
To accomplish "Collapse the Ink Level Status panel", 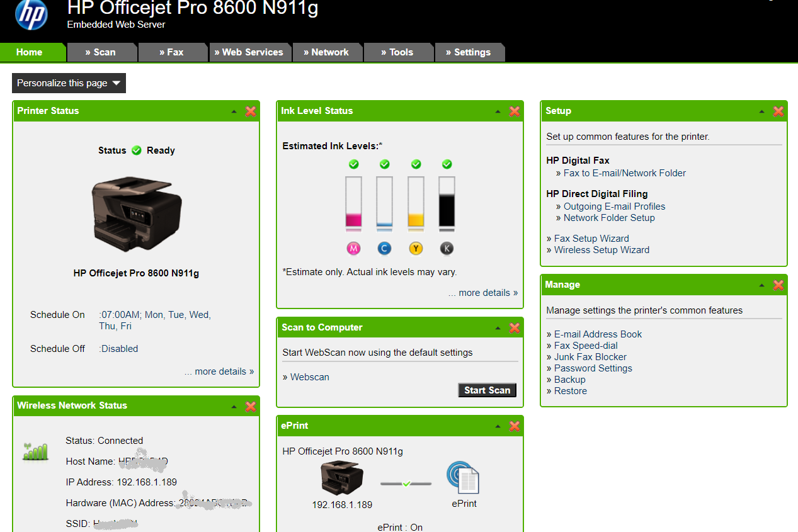I will pos(498,111).
